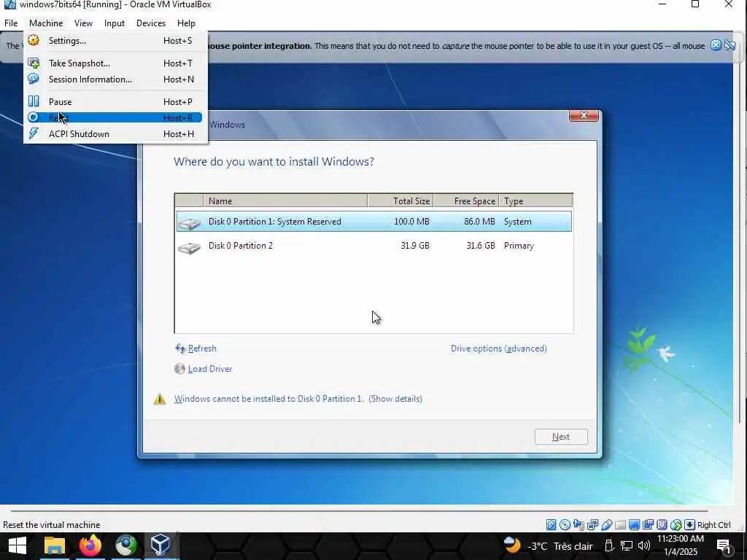The image size is (747, 560).
Task: Click the Disk 0 Partition 2 drive icon
Action: pyautogui.click(x=189, y=247)
